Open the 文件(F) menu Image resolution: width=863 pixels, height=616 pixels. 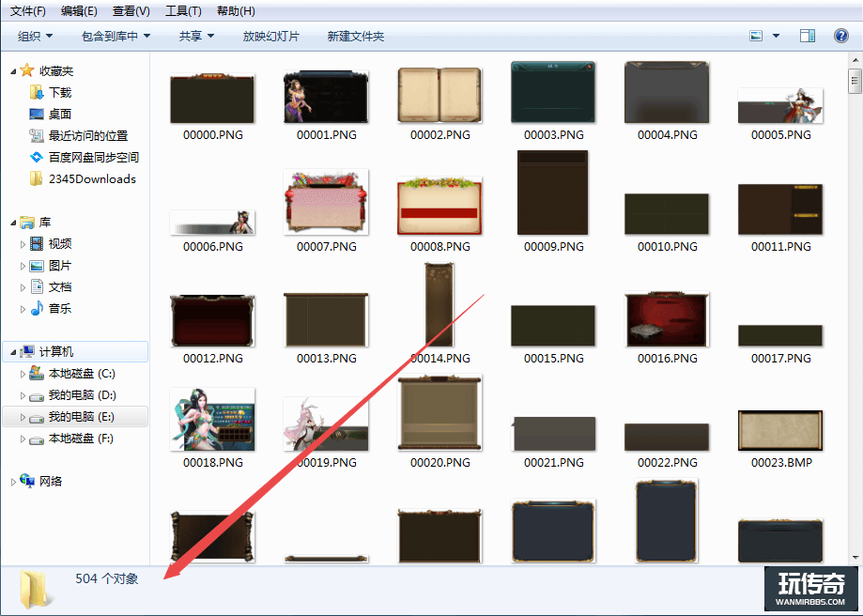[x=27, y=11]
